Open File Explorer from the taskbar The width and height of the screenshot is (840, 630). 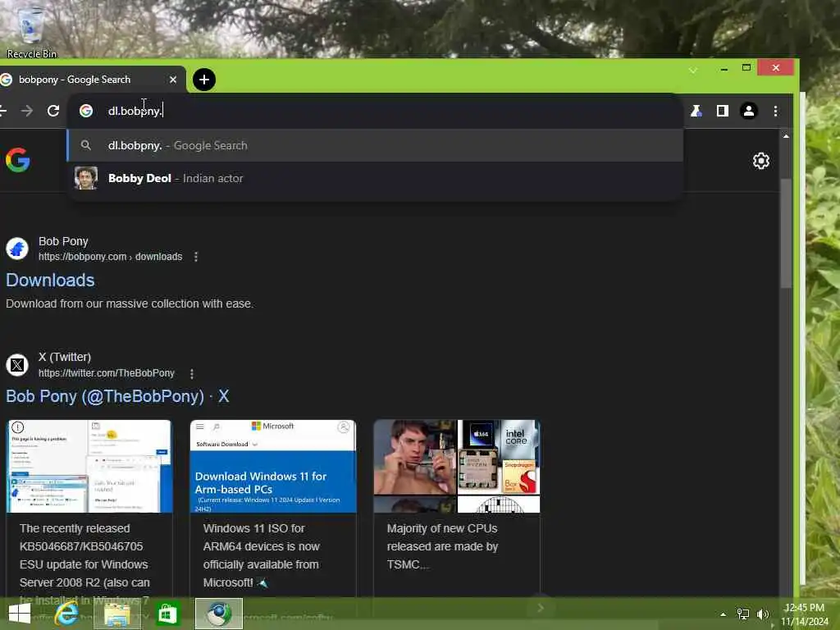(x=118, y=614)
